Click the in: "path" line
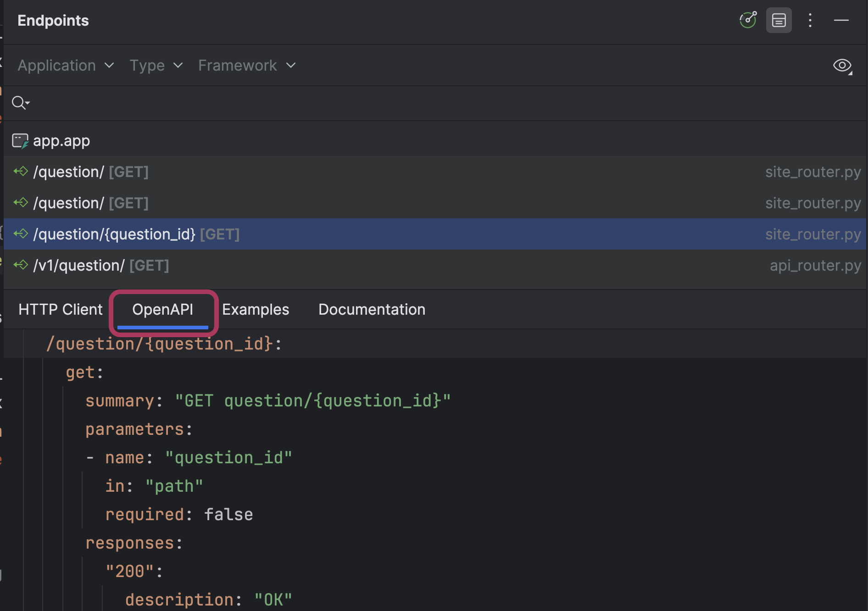This screenshot has width=868, height=611. pyautogui.click(x=154, y=486)
